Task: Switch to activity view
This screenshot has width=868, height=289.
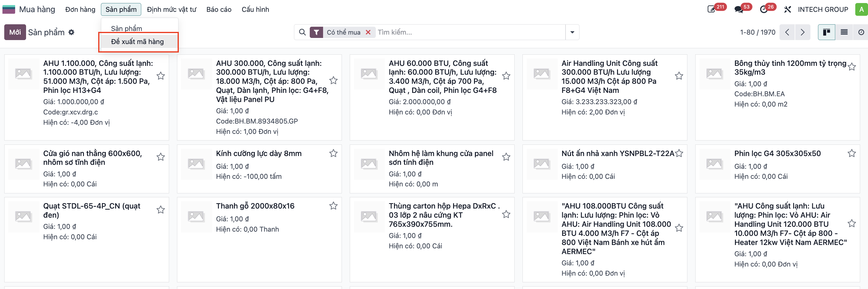Action: 861,32
